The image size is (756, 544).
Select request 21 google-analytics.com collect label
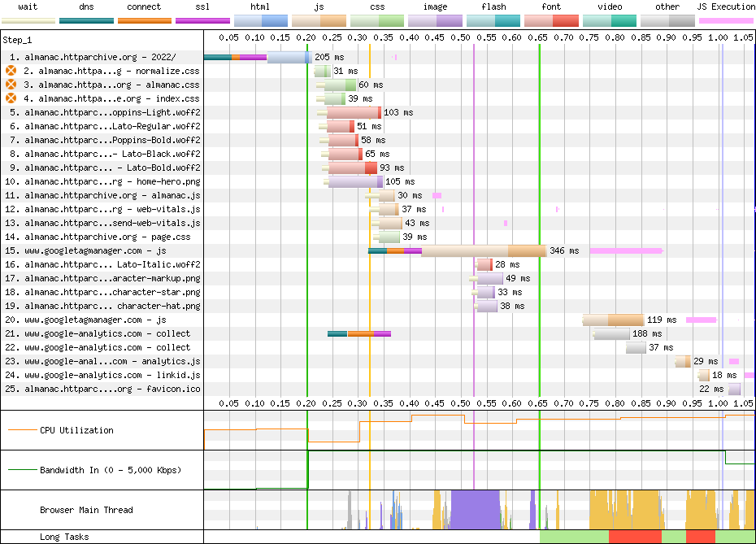pos(98,333)
